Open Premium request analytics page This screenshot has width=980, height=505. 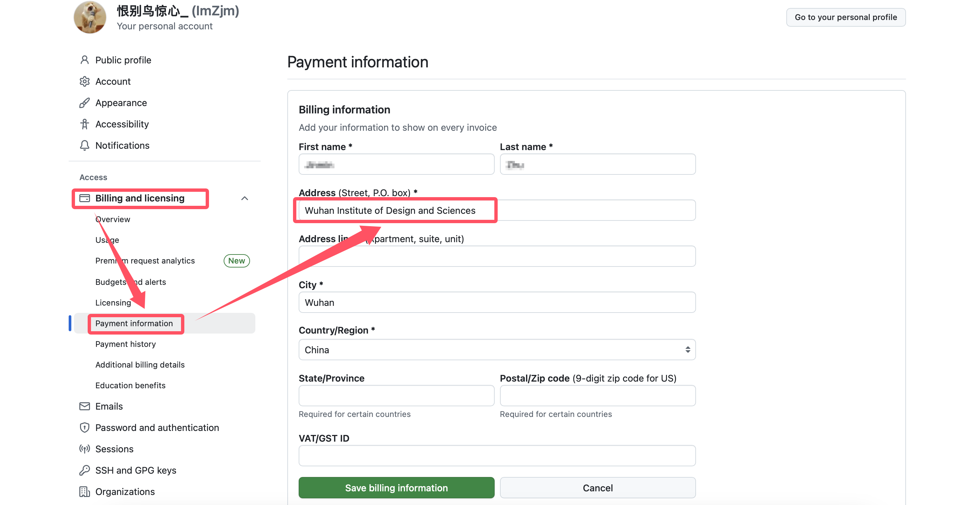click(145, 261)
